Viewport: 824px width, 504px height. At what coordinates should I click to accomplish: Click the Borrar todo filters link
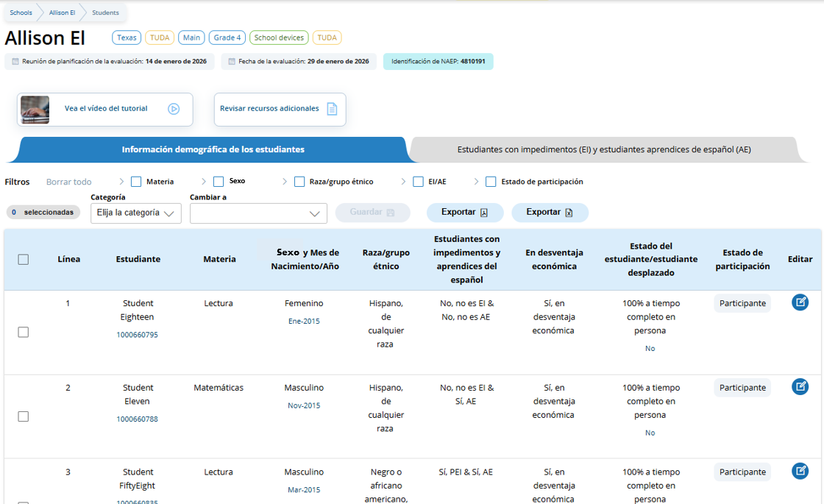pos(69,182)
